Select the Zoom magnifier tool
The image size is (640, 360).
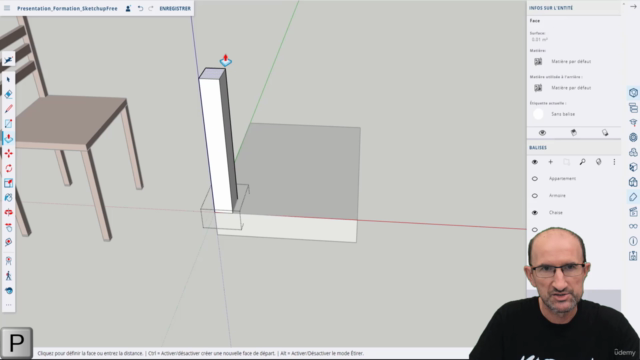coord(9,242)
